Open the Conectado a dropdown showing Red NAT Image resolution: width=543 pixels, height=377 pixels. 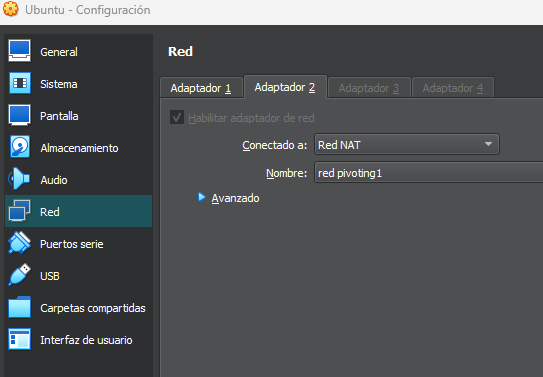(x=407, y=144)
